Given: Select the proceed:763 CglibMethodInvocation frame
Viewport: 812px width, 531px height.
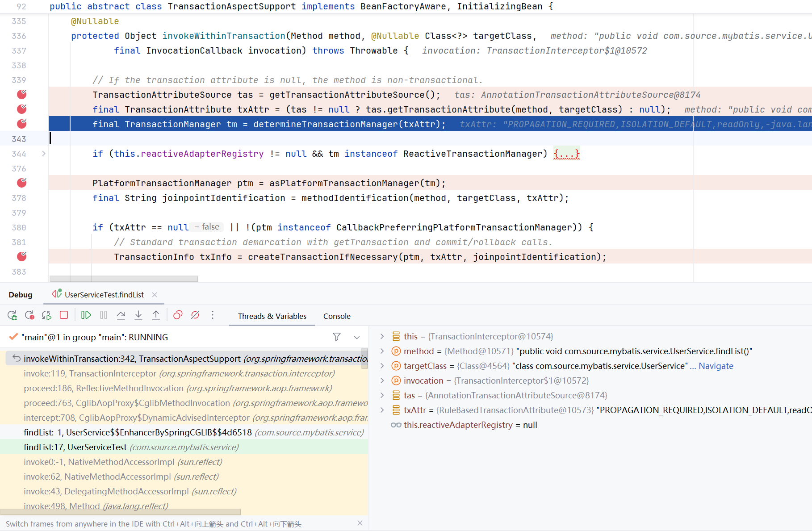Looking at the screenshot, I should coord(184,403).
